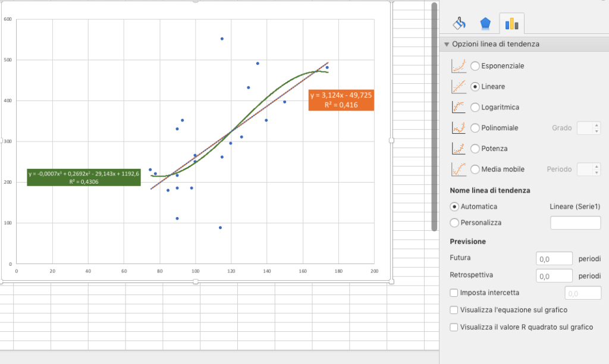
Task: Click the vertical scrollbar beside the chart
Action: point(434,117)
